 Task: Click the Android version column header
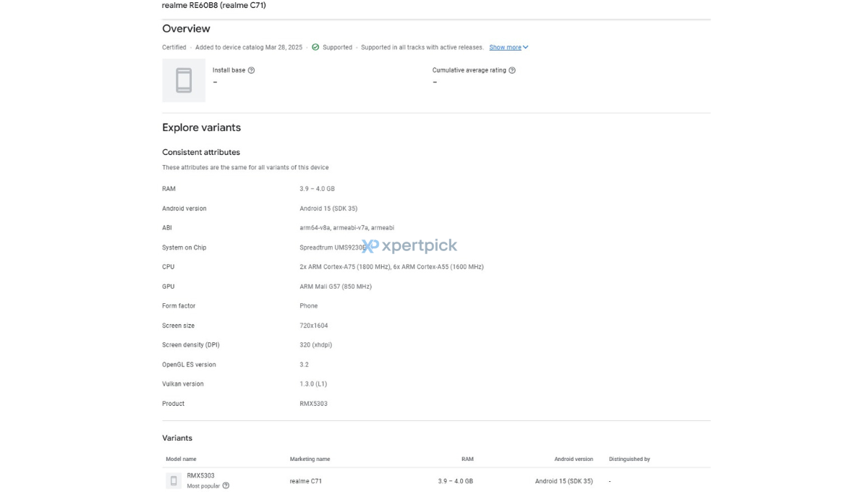(574, 459)
